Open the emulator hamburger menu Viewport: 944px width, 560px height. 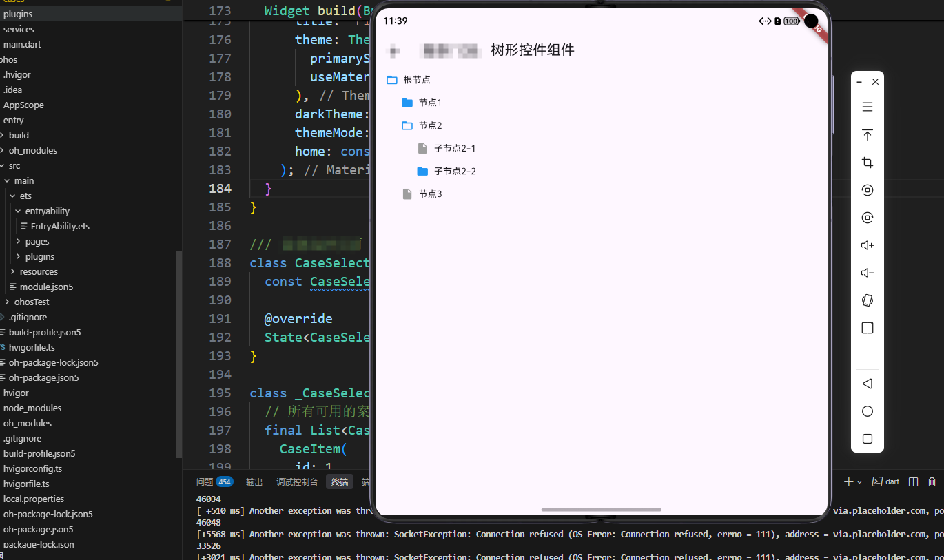point(867,107)
